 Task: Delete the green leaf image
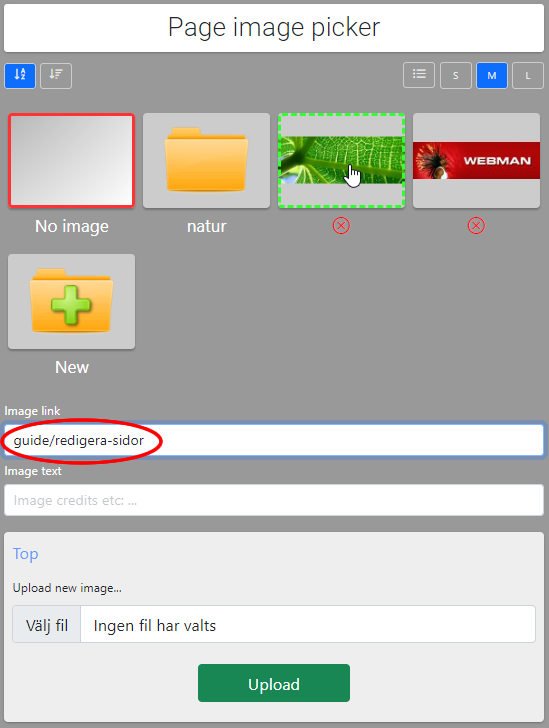point(341,226)
